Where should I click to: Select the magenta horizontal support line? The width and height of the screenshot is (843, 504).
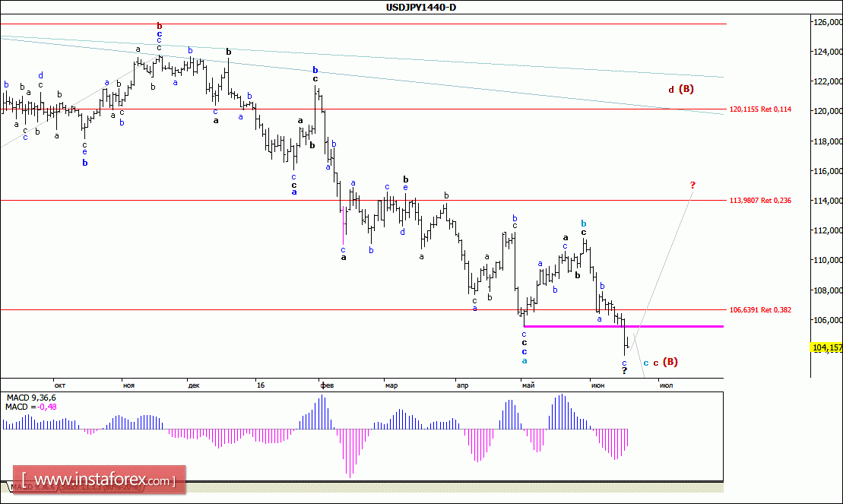click(x=623, y=326)
